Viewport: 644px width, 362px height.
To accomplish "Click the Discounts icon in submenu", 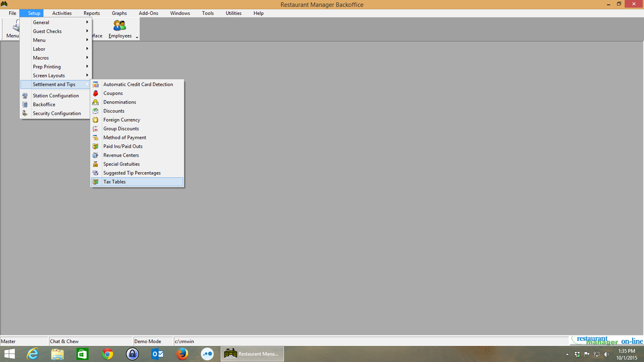I will click(x=96, y=111).
